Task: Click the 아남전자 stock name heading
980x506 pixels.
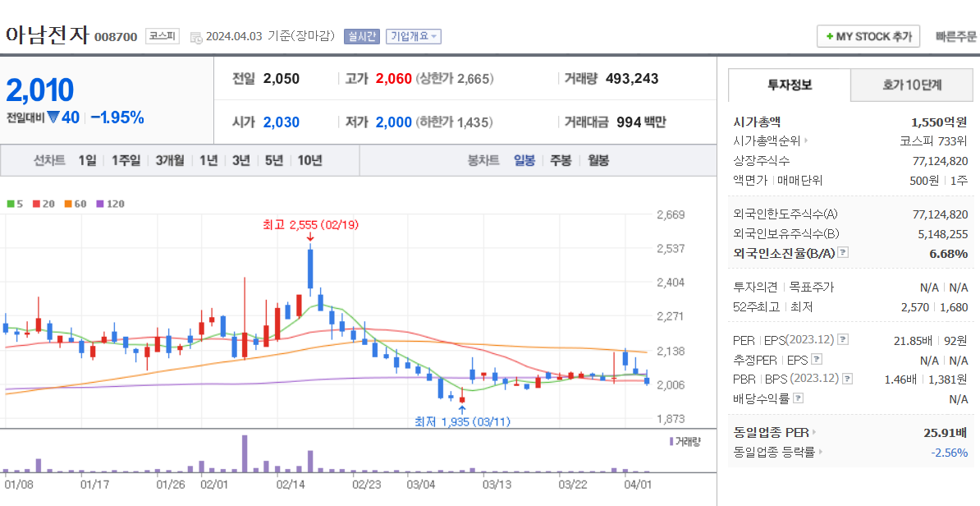Action: click(x=48, y=34)
